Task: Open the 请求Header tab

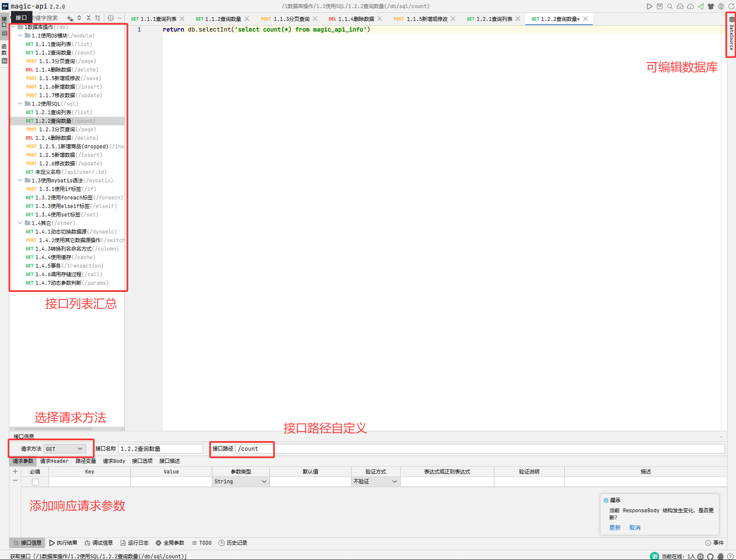Action: click(x=54, y=461)
